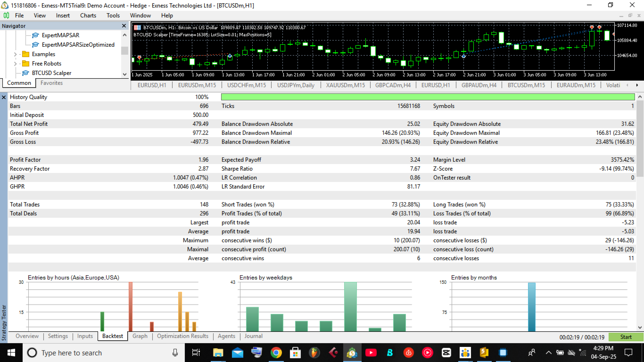
Task: Click the MetaTrader app icon in the title bar
Action: click(5, 5)
